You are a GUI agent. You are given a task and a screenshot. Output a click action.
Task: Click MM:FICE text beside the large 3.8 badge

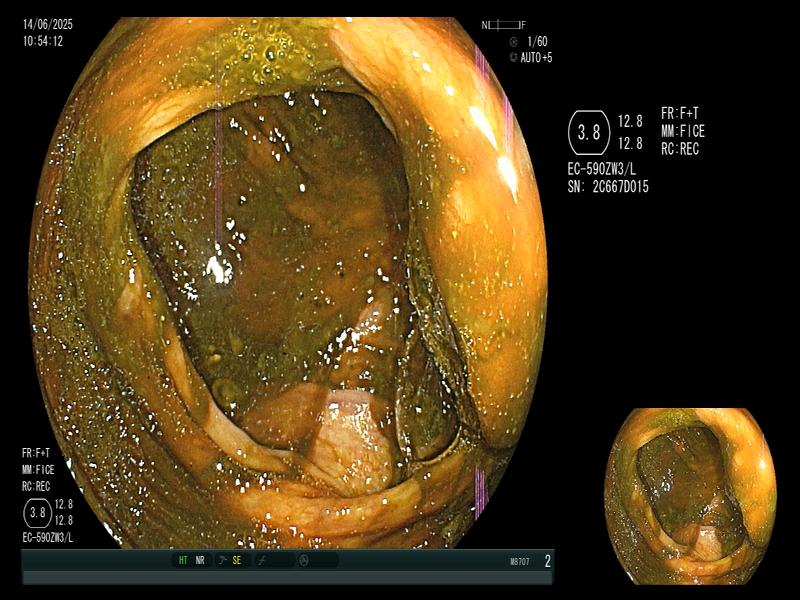click(683, 131)
